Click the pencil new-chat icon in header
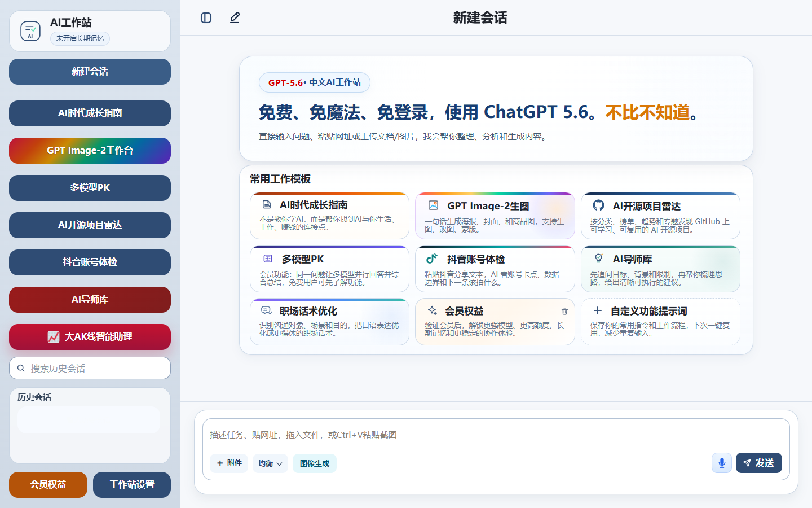This screenshot has width=812, height=508. 235,18
